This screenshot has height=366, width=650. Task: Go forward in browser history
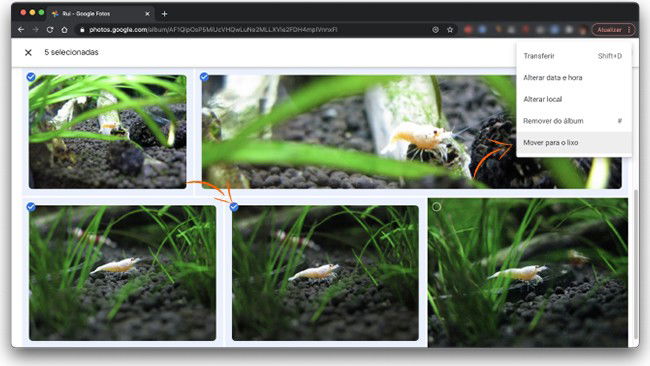(x=35, y=30)
